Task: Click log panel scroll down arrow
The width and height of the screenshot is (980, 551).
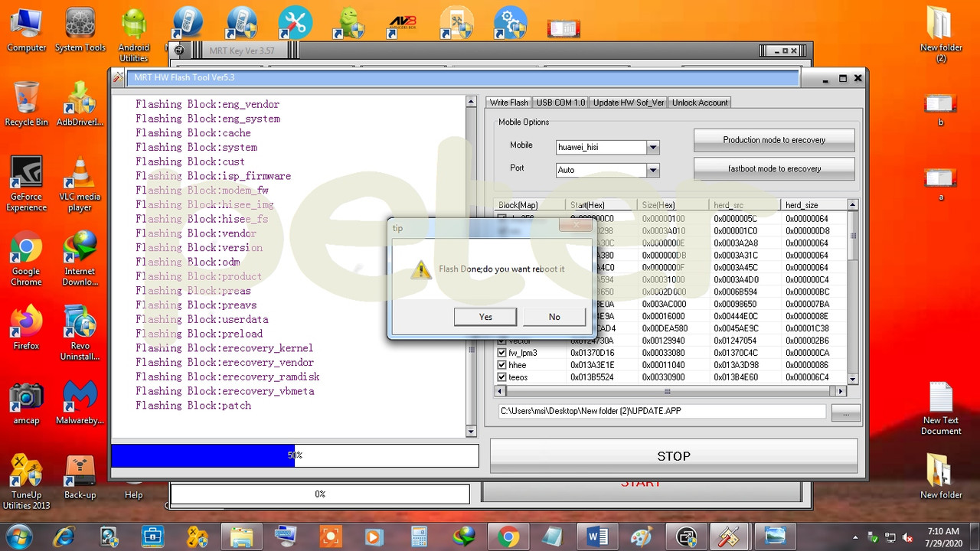Action: click(471, 432)
